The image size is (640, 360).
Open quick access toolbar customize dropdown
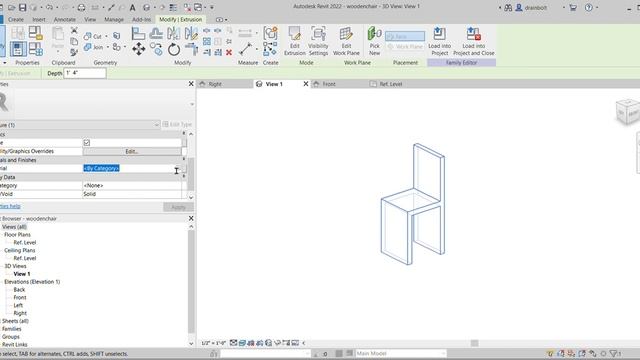tap(212, 7)
